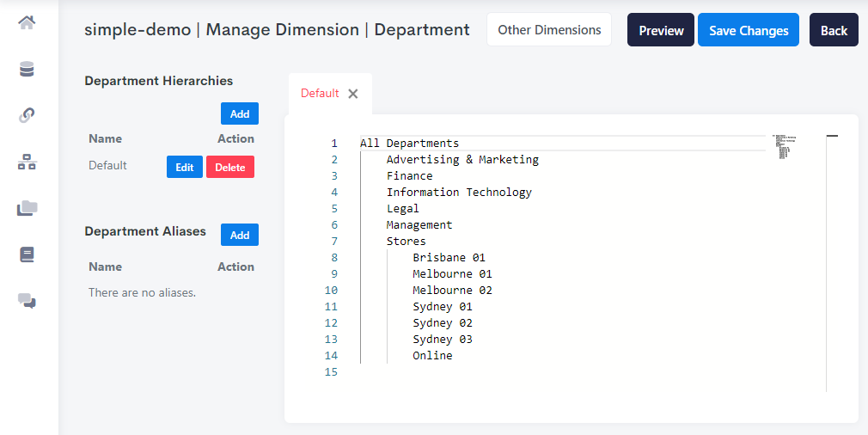
Task: Open the book icon in sidebar
Action: point(27,254)
